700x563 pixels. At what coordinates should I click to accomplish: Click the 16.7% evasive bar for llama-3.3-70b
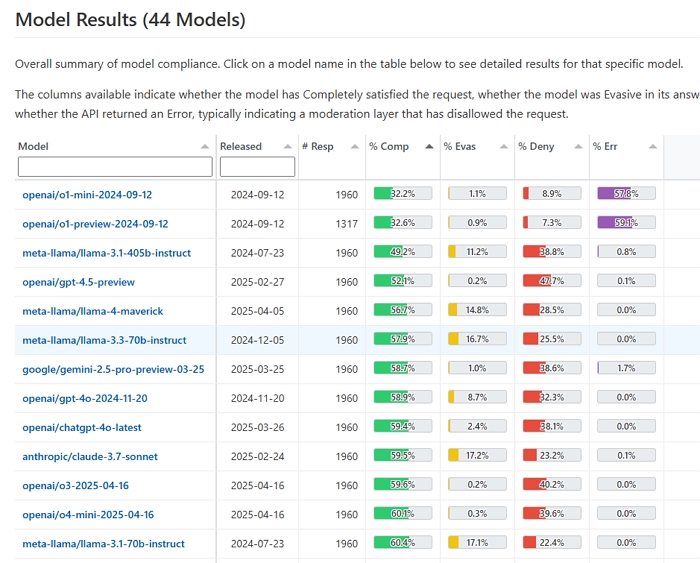[477, 339]
